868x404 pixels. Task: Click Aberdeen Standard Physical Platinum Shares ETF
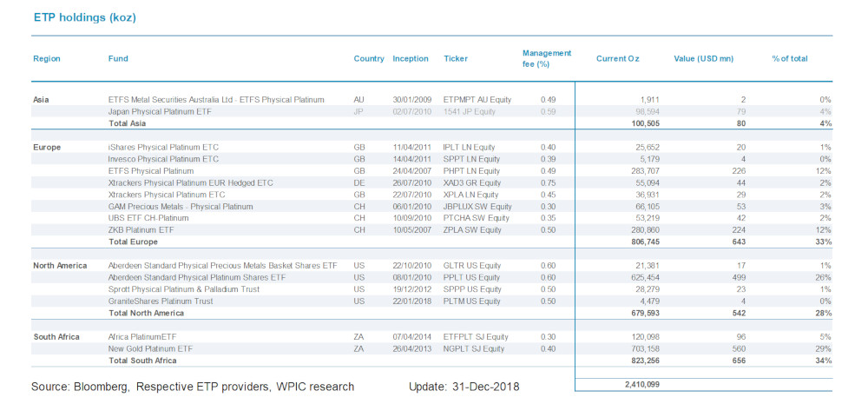[x=196, y=278]
